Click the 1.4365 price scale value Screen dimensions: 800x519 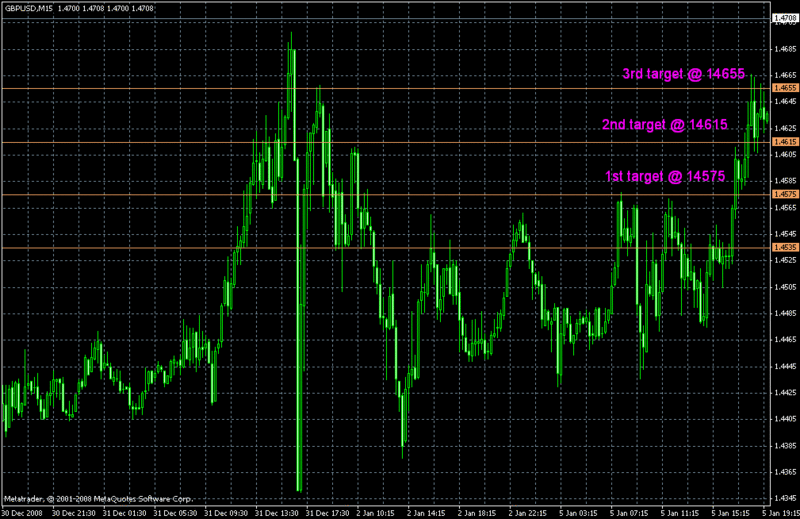tap(786, 472)
